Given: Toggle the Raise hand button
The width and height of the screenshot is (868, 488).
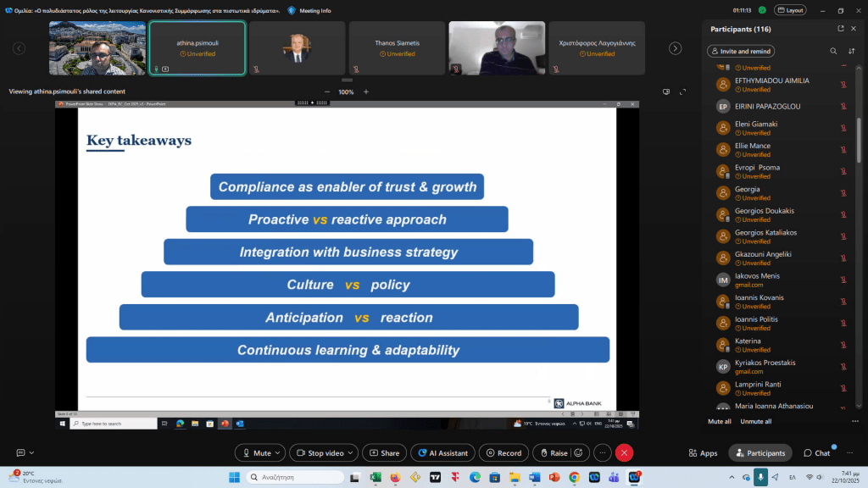Looking at the screenshot, I should coord(552,453).
